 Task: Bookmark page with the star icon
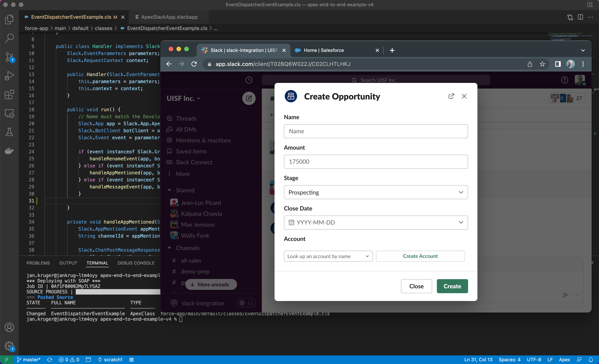(542, 64)
